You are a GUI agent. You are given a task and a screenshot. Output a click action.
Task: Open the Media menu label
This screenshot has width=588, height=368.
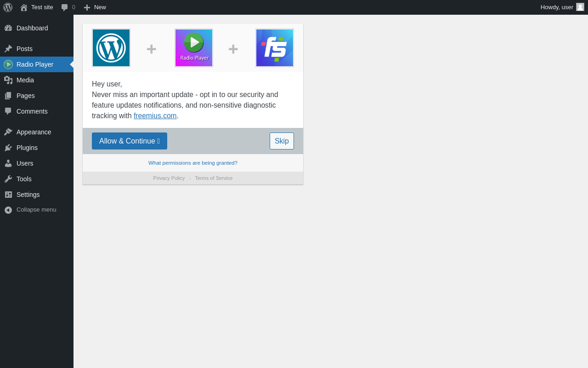click(25, 80)
